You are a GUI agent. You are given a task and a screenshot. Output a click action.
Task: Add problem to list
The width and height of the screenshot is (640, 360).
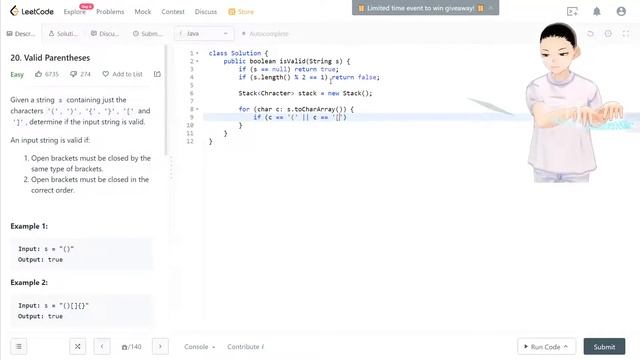122,74
